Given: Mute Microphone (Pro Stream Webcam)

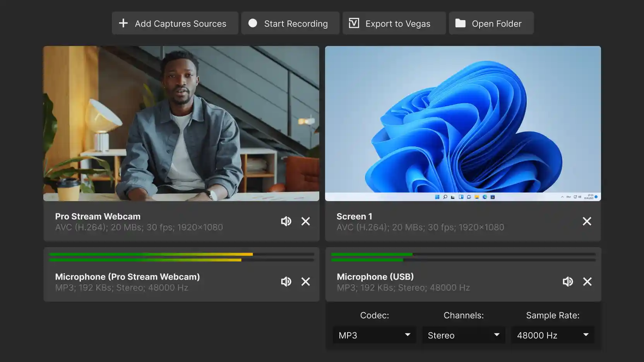Looking at the screenshot, I should point(286,282).
